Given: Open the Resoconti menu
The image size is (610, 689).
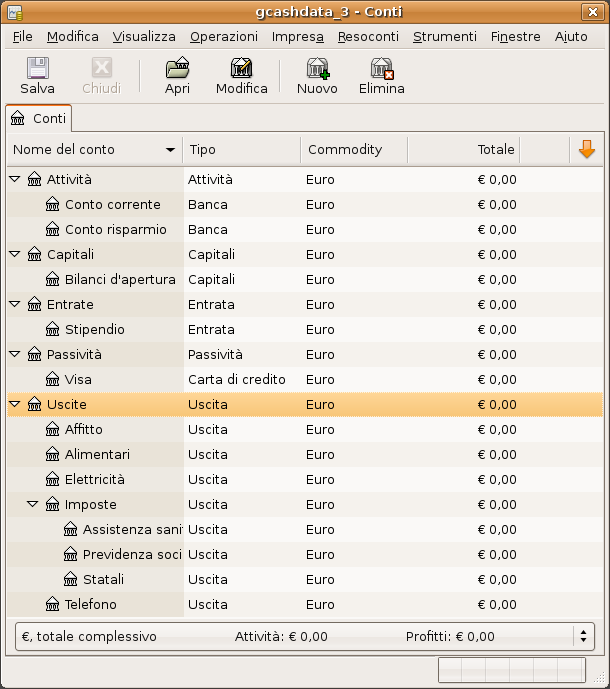Looking at the screenshot, I should pyautogui.click(x=368, y=36).
